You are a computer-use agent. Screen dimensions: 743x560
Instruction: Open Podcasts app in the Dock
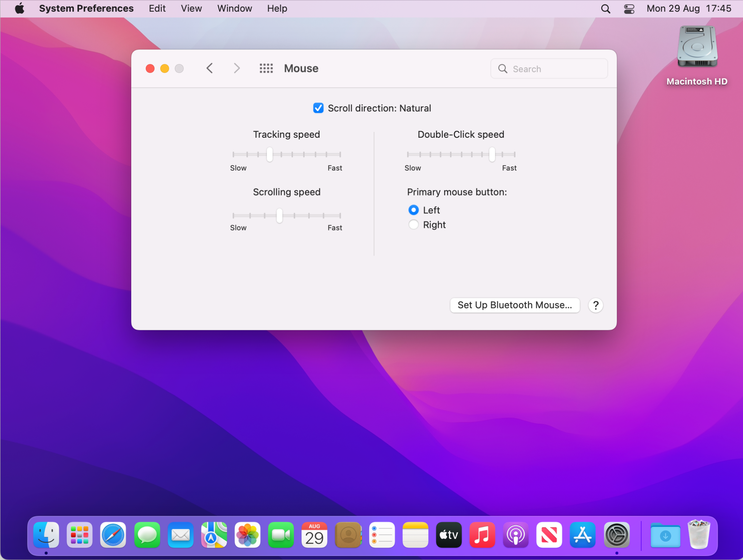pos(516,535)
